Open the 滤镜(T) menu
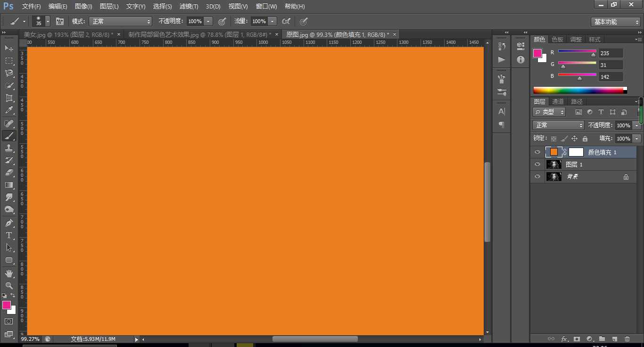644x347 pixels. pos(189,7)
